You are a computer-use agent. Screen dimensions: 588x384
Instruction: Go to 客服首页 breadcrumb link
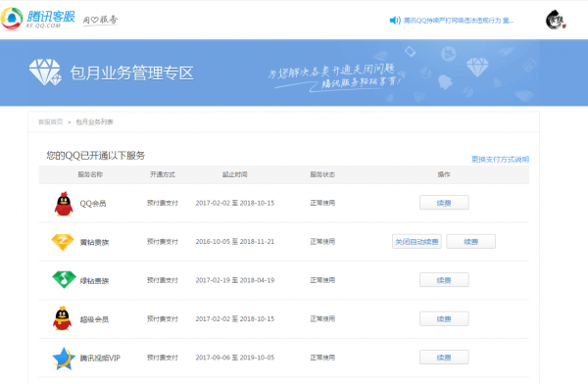coord(51,121)
